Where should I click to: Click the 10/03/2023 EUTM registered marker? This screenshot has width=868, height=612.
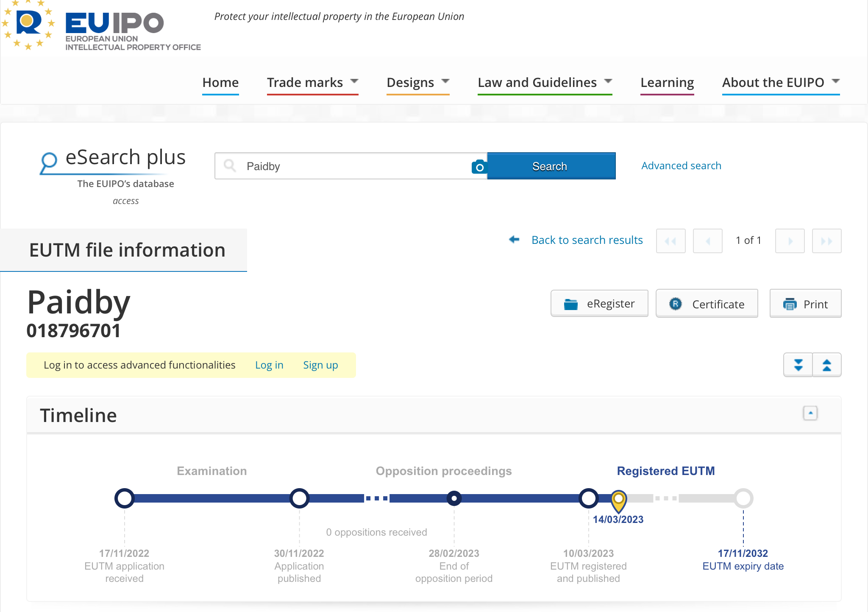click(588, 498)
